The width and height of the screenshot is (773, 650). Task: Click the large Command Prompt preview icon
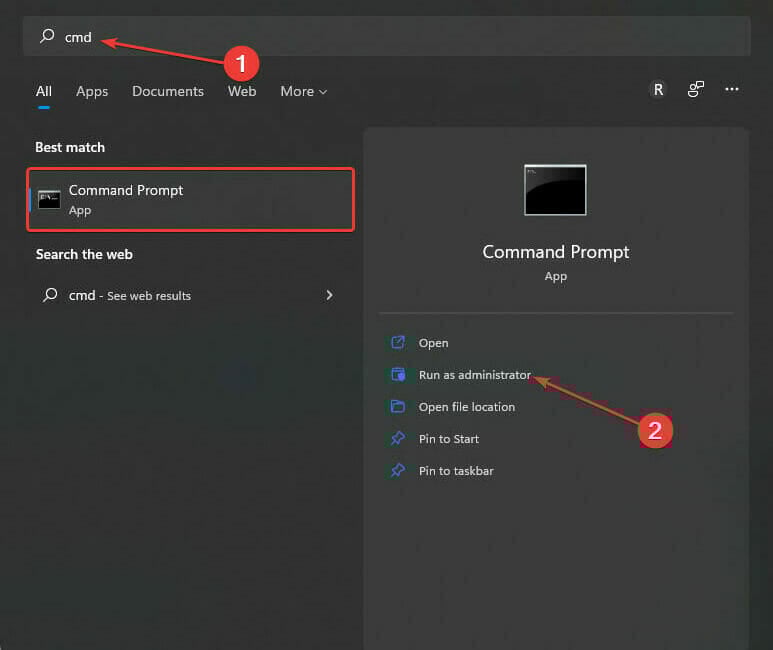[x=555, y=190]
